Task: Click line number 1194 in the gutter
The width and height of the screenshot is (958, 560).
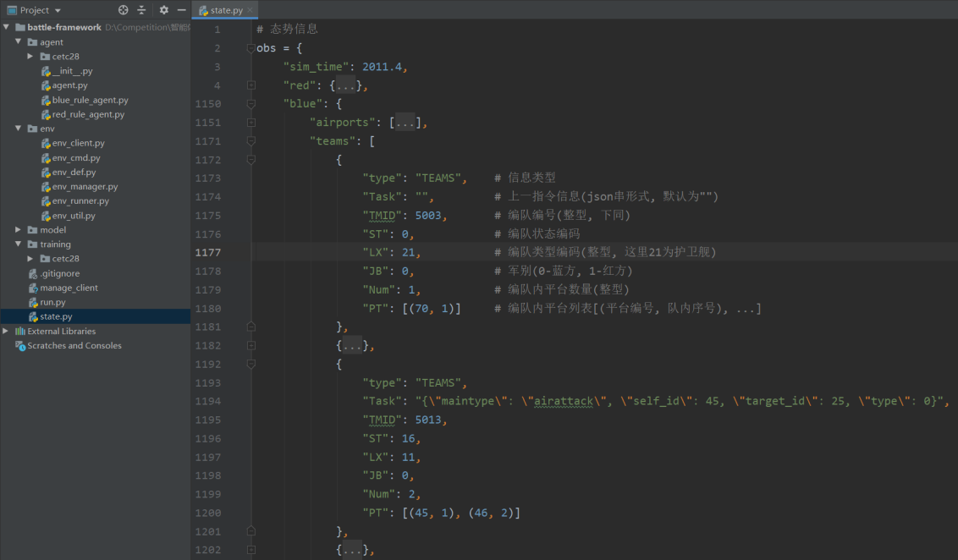Action: pos(208,401)
